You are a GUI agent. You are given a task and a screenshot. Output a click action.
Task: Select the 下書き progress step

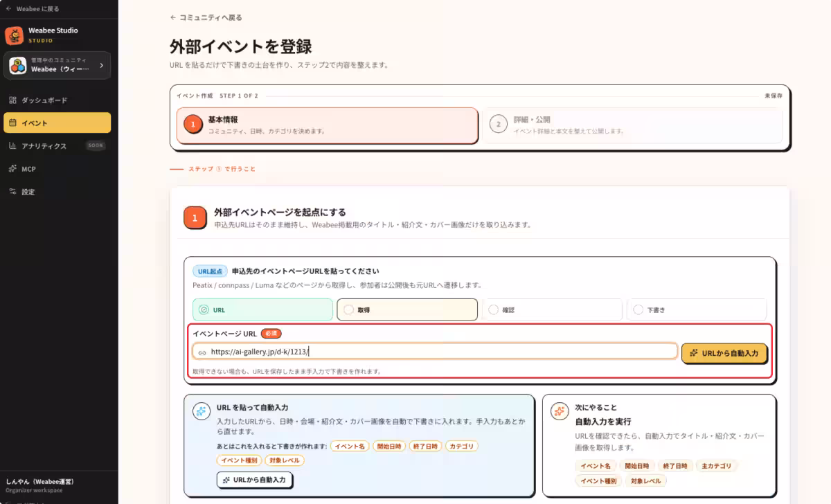pos(697,309)
